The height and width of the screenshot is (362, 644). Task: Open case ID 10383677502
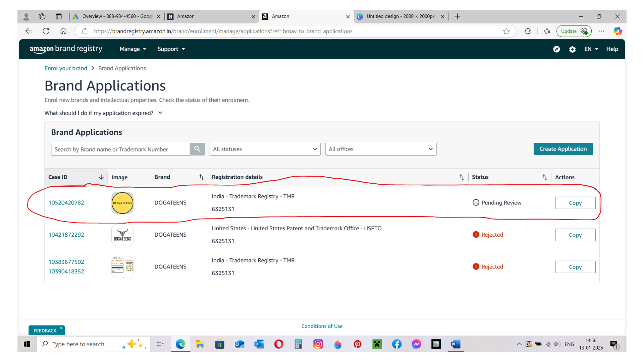(x=66, y=262)
